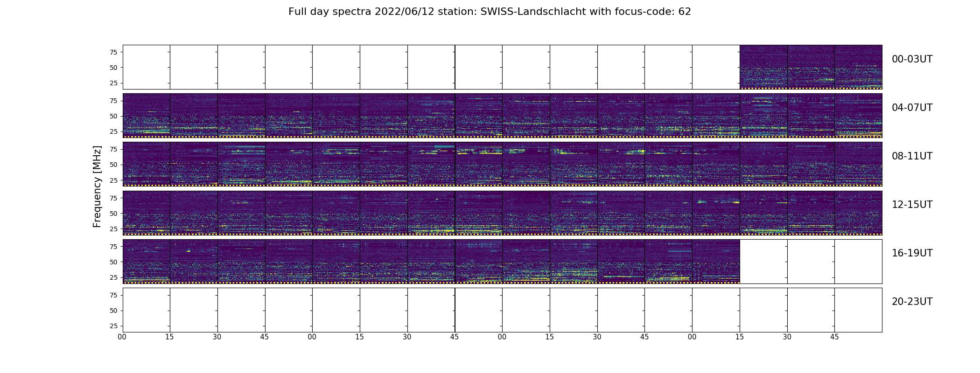Open the 03:30 spectrogram panel in the 00-03UT row

pyautogui.click(x=811, y=67)
